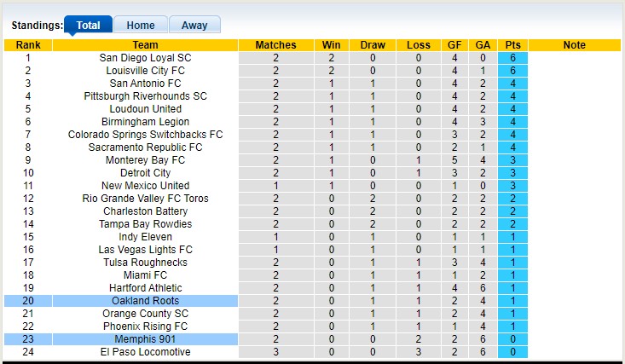Click the Team column header
The height and width of the screenshot is (364, 625).
click(145, 45)
